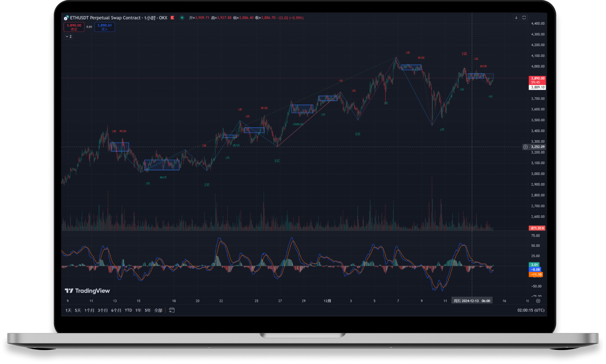This screenshot has width=606, height=364.
Task: Expand the collapsed indicators legend showing 2
Action: pyautogui.click(x=69, y=36)
